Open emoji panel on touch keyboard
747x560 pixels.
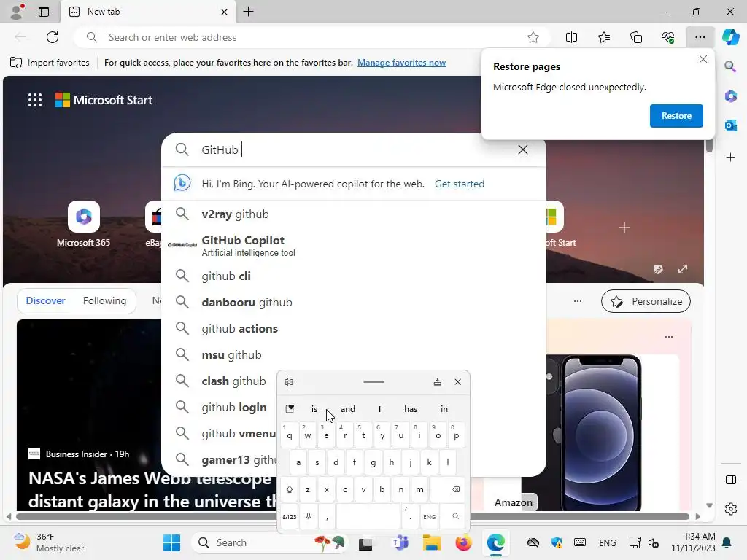(x=290, y=408)
